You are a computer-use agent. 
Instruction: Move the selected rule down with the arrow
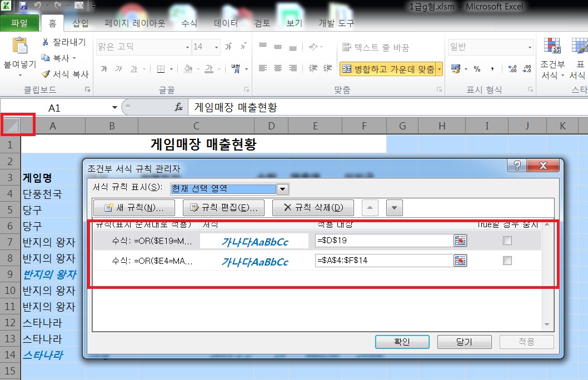coord(393,208)
